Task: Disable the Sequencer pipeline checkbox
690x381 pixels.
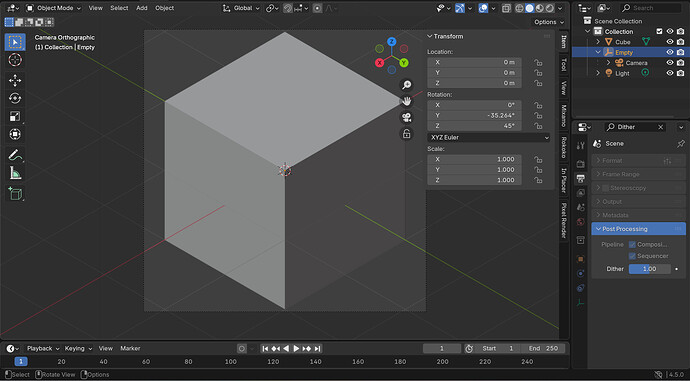Action: point(632,256)
